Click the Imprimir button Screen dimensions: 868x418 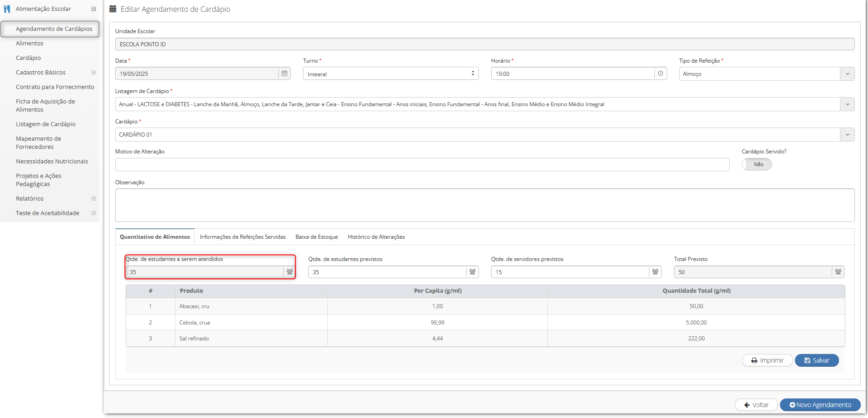(767, 360)
